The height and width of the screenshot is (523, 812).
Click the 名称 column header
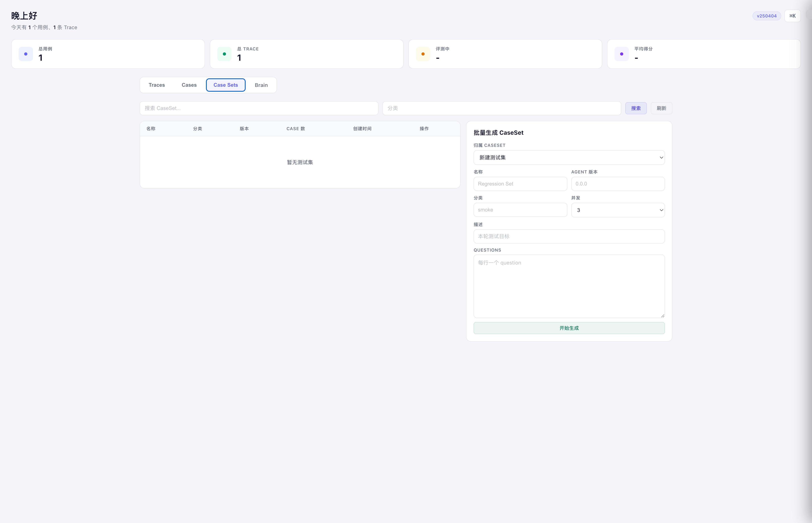(151, 129)
